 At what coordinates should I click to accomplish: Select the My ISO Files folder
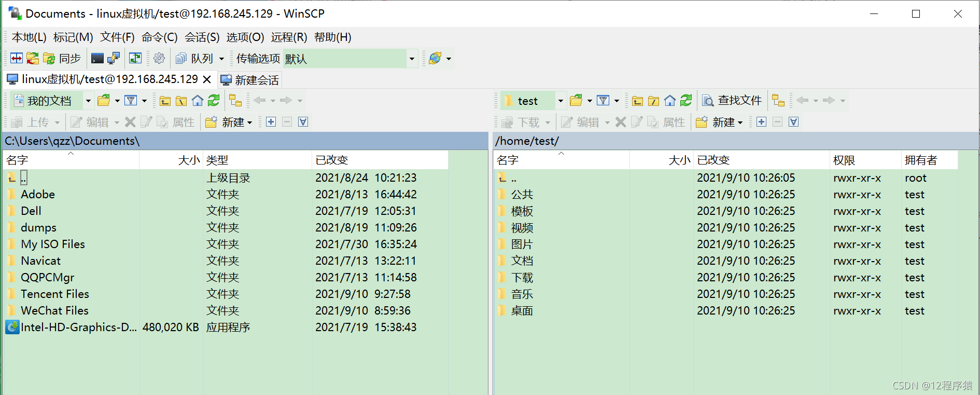pyautogui.click(x=53, y=244)
